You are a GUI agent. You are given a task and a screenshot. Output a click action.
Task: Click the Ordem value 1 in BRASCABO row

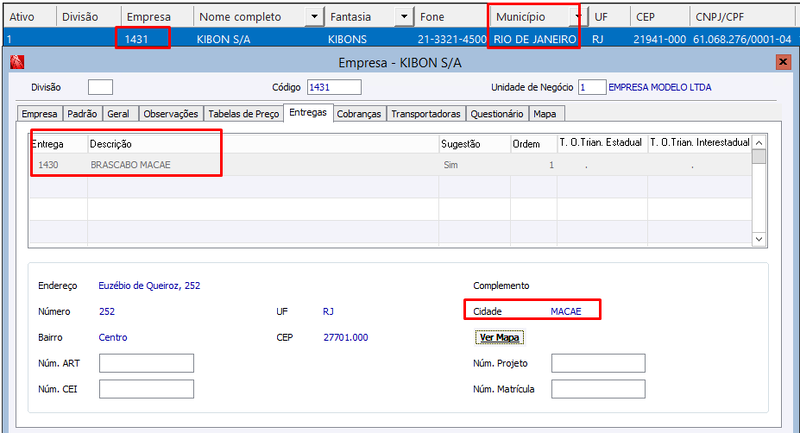tap(551, 165)
